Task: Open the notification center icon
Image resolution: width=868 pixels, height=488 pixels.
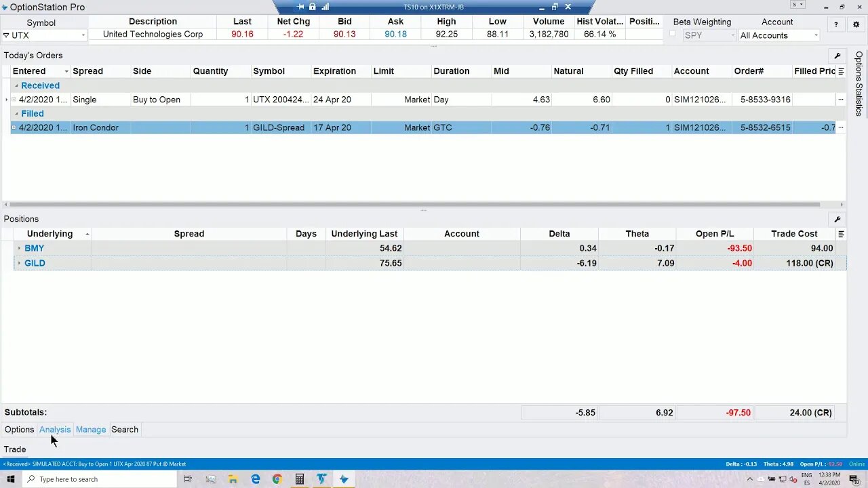Action: [855, 479]
